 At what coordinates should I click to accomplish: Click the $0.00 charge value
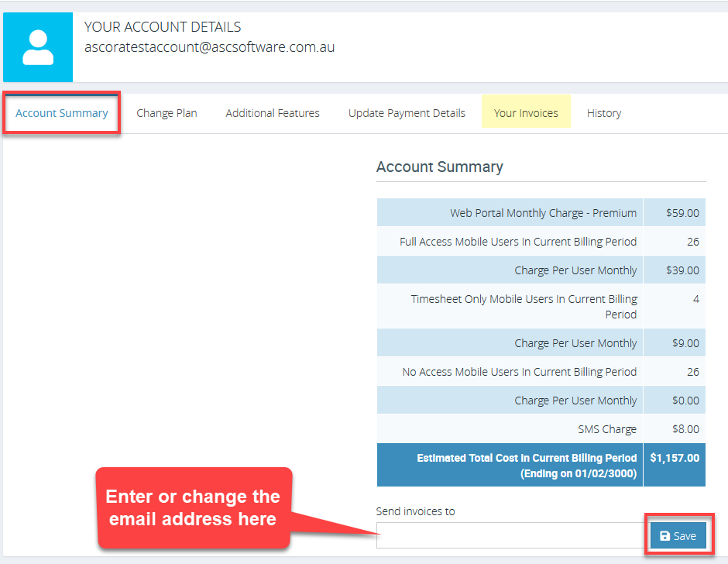(x=685, y=401)
